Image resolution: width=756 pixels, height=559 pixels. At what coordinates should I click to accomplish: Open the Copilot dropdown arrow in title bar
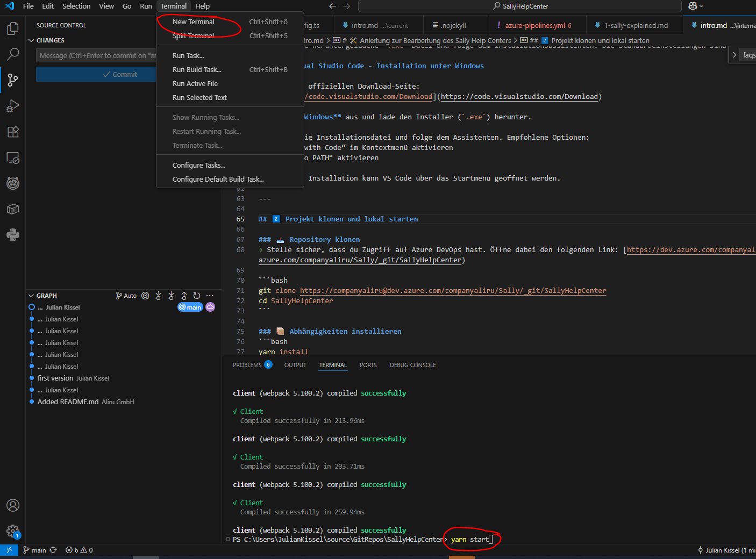(702, 6)
